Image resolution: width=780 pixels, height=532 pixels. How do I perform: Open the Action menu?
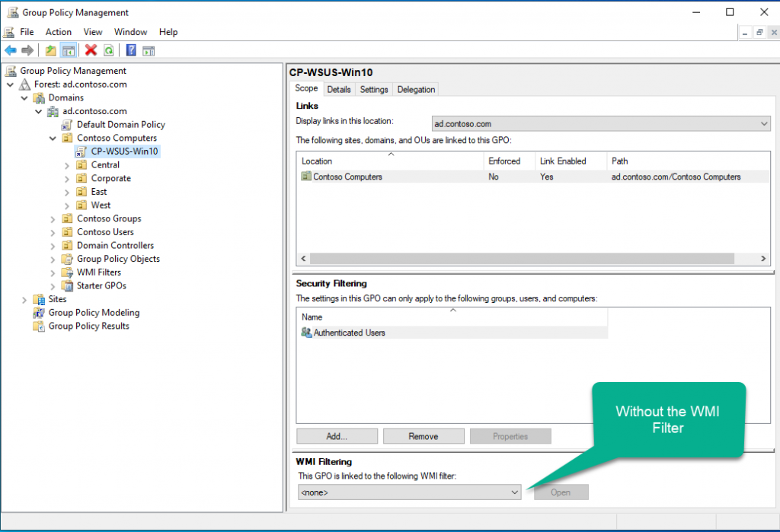coord(58,32)
